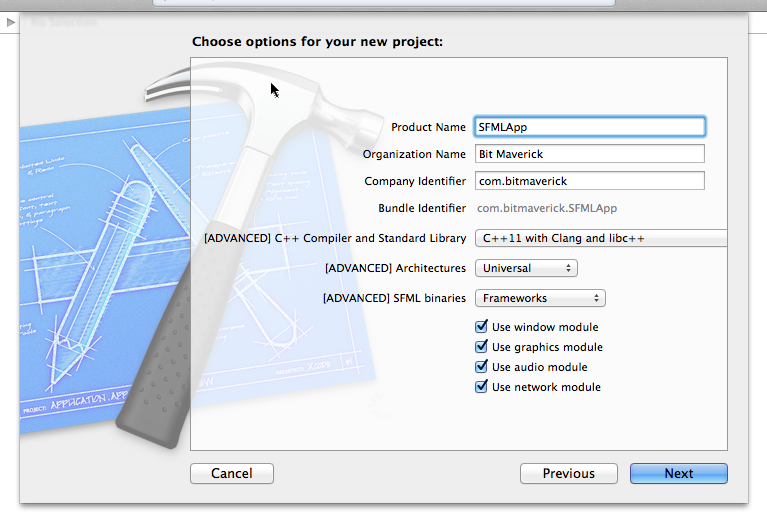This screenshot has width=767, height=524.
Task: Uncheck Use window module
Action: point(481,326)
